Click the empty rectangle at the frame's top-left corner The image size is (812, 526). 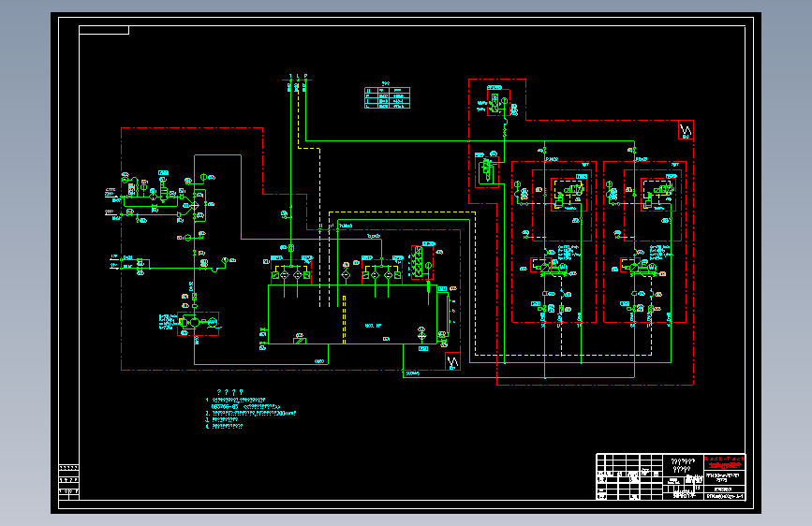coord(104,30)
